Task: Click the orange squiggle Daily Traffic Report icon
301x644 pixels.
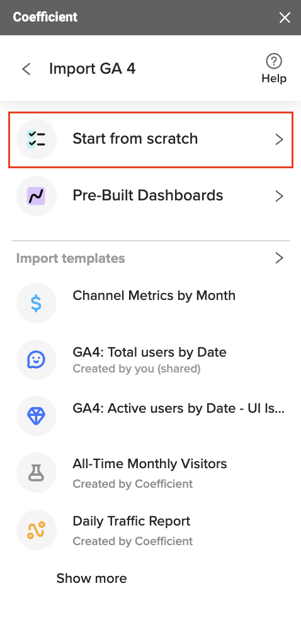Action: [36, 530]
